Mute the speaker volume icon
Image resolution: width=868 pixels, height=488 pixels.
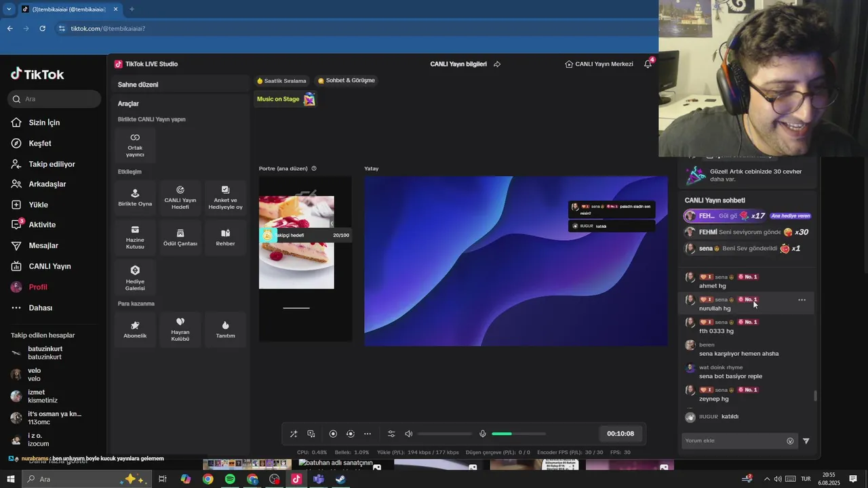(409, 434)
